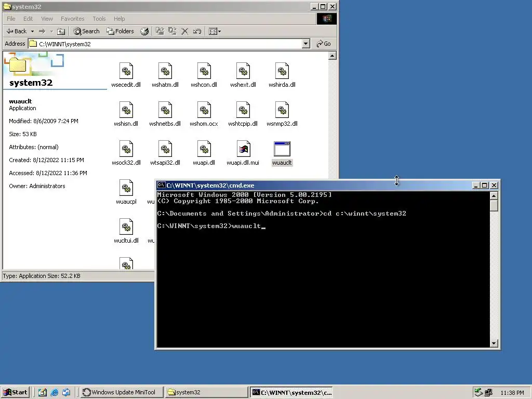
Task: Click the Explorer scrollbar up arrow
Action: pyautogui.click(x=332, y=56)
